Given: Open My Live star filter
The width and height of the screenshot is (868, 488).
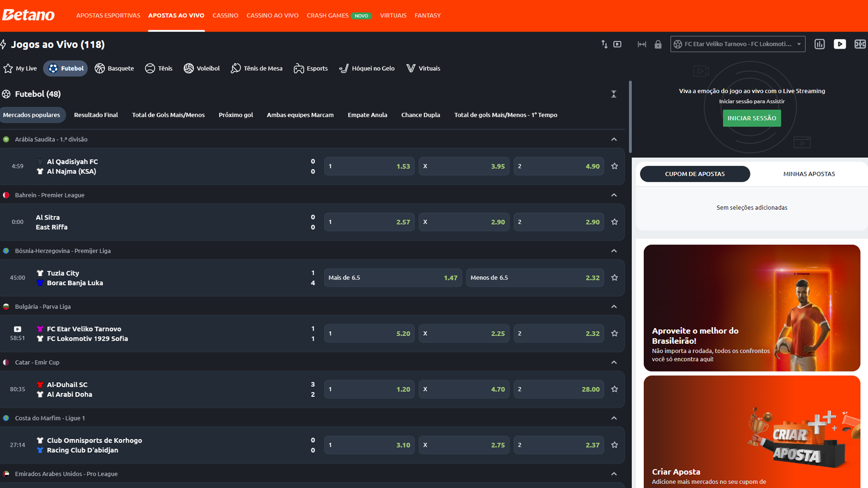Looking at the screenshot, I should click(x=20, y=68).
